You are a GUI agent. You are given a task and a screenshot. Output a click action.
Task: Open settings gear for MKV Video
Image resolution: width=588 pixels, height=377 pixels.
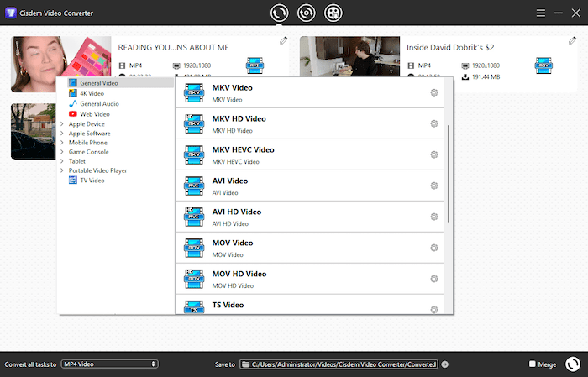pyautogui.click(x=434, y=92)
